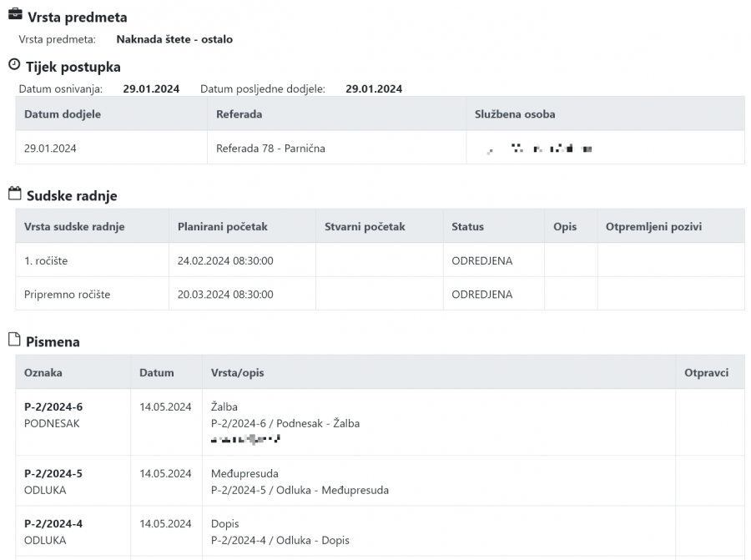
Task: Click the document icon beside Pismena
Action: 14,340
